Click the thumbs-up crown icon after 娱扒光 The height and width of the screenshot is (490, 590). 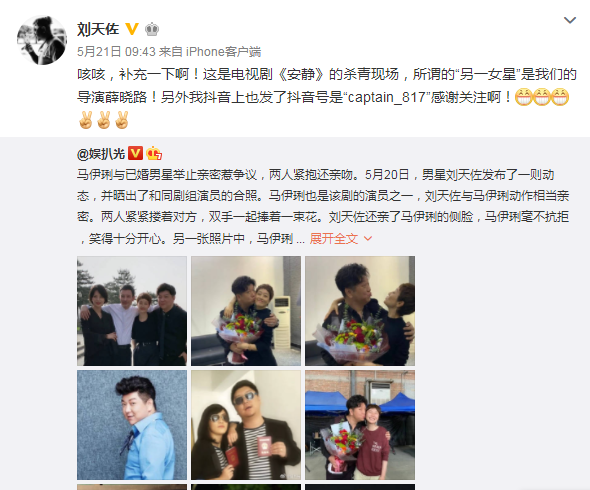click(154, 153)
